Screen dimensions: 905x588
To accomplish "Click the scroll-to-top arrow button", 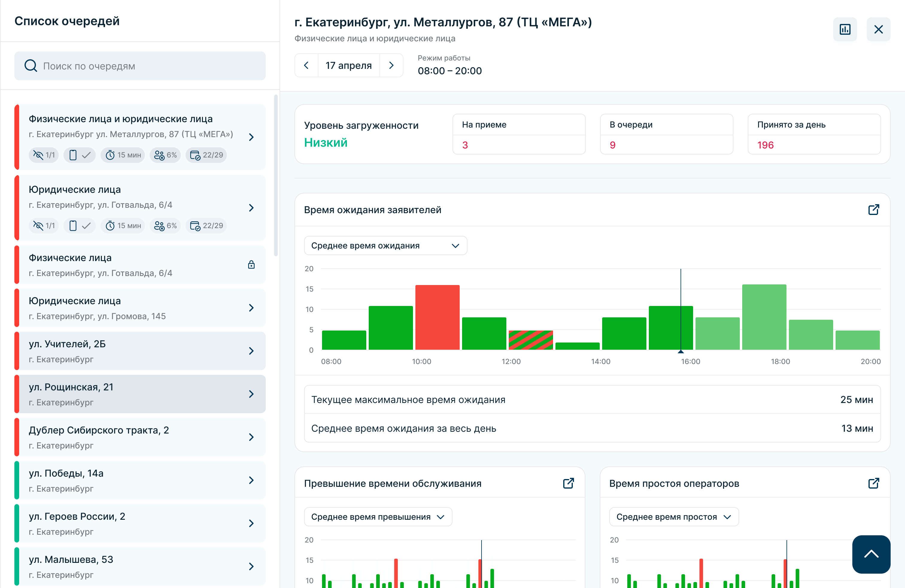I will pyautogui.click(x=871, y=554).
